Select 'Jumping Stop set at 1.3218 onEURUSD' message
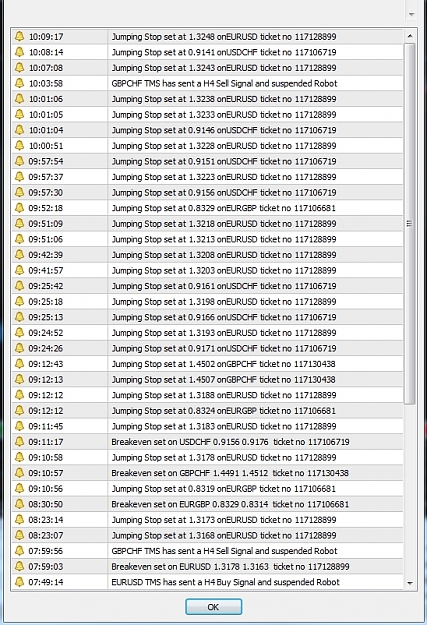The width and height of the screenshot is (427, 625). 224,223
